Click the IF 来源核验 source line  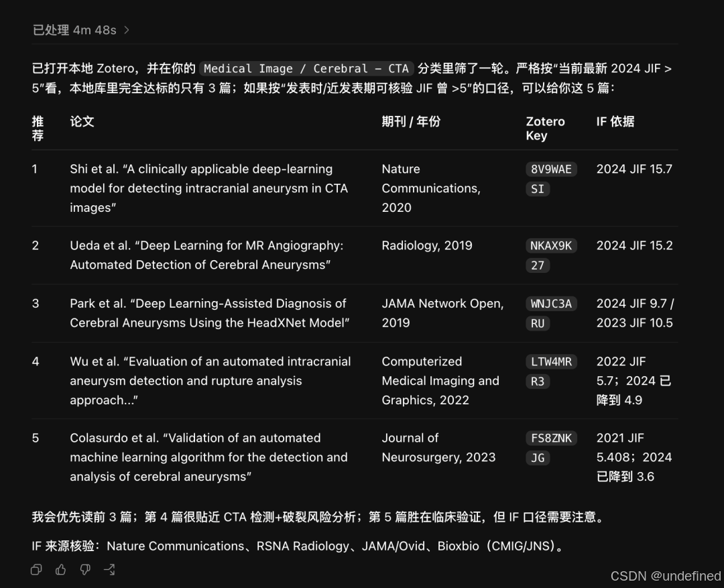coord(298,546)
